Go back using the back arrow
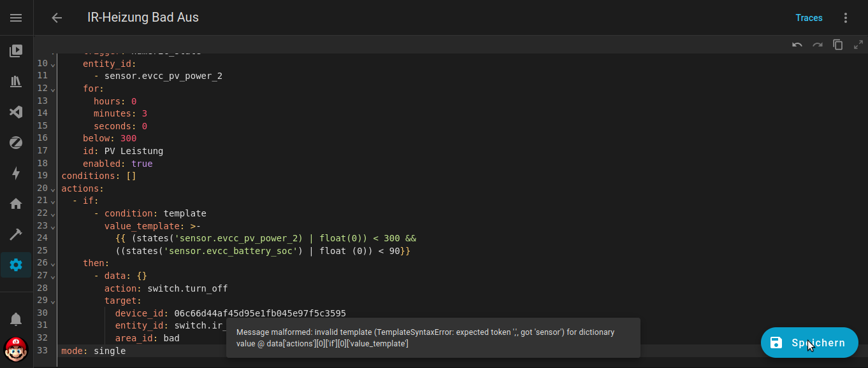 coord(57,18)
